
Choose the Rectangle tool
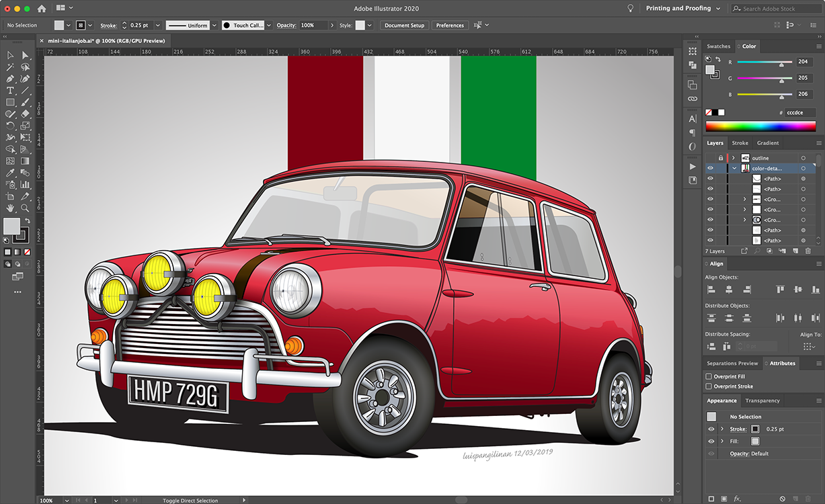pos(10,102)
